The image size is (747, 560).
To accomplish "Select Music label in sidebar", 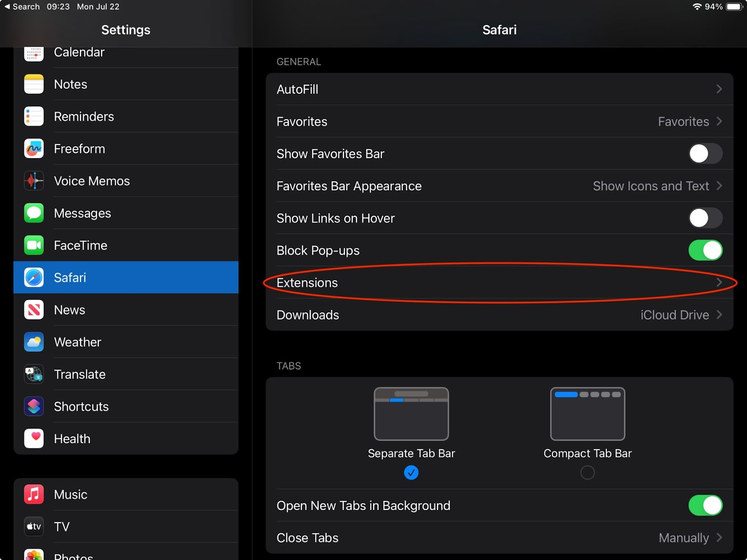I will 70,494.
